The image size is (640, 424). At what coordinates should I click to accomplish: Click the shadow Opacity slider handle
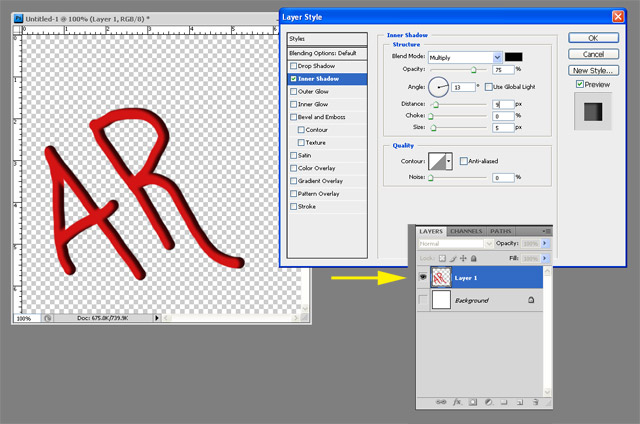point(473,70)
